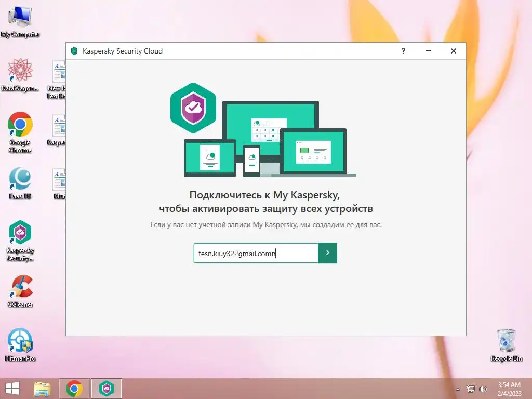This screenshot has width=532, height=399.
Task: Click heading Подключитесь к My Kaspersky
Action: tap(264, 195)
